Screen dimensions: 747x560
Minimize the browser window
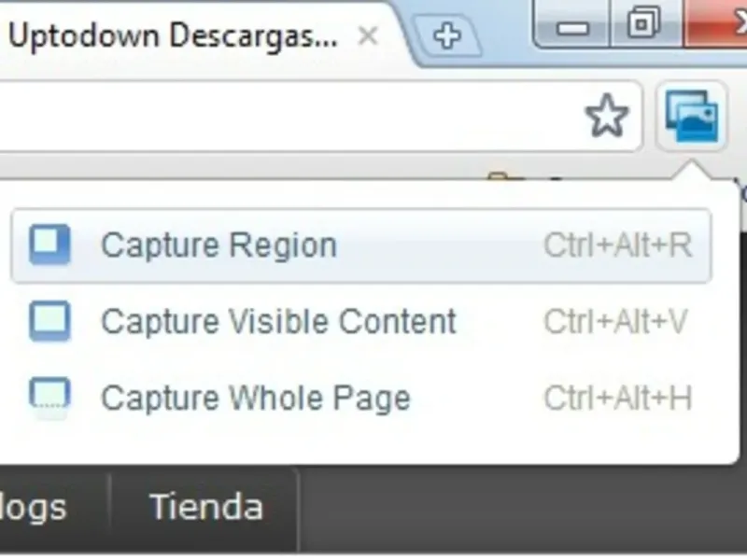(x=571, y=24)
